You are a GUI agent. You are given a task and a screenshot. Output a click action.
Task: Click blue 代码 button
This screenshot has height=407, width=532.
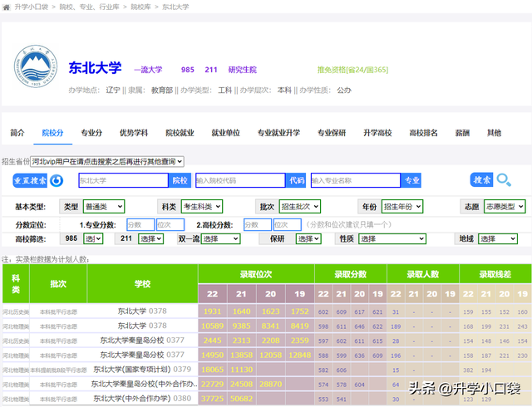[x=296, y=180]
